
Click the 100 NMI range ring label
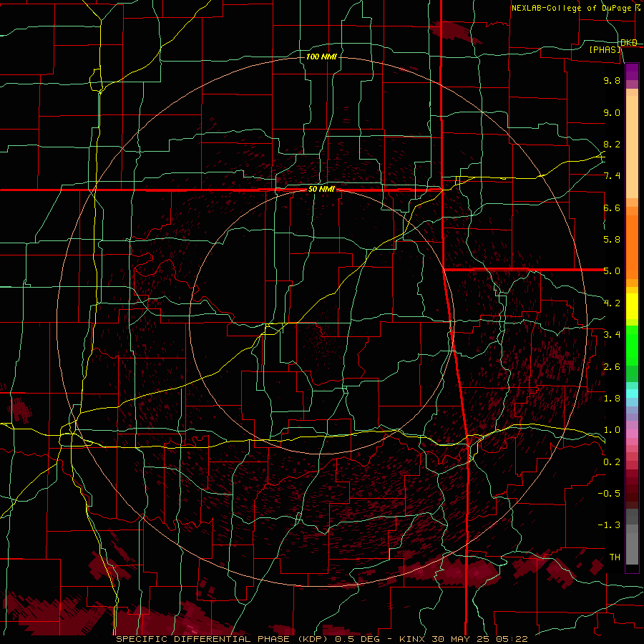pyautogui.click(x=321, y=57)
